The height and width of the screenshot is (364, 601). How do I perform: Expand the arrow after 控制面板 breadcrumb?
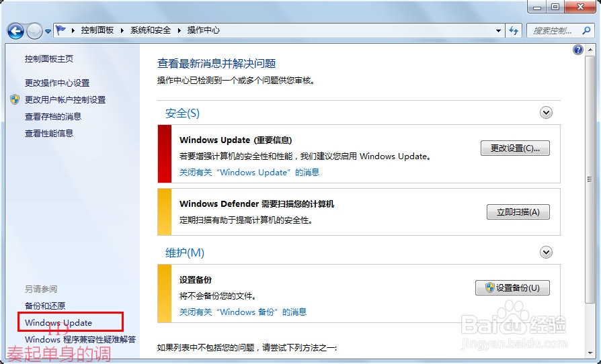coord(122,30)
